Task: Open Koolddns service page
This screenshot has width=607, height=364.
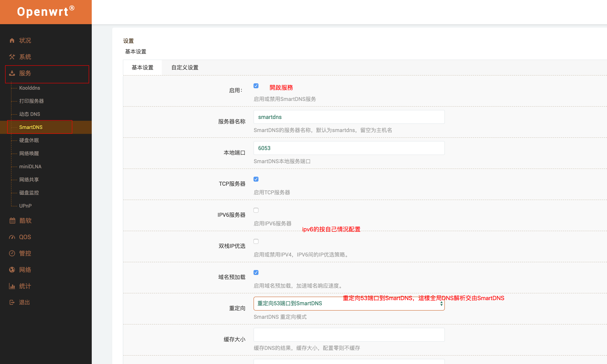Action: tap(29, 88)
